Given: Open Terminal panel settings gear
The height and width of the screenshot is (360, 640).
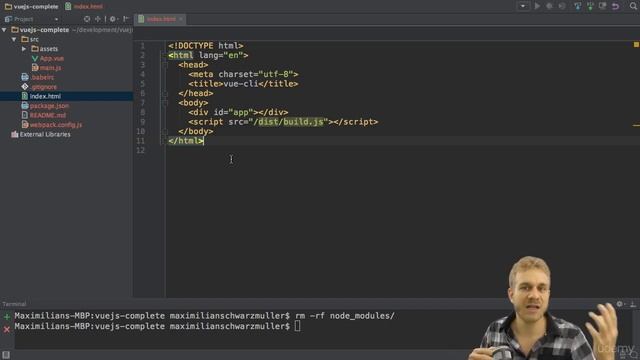Looking at the screenshot, I should point(620,304).
